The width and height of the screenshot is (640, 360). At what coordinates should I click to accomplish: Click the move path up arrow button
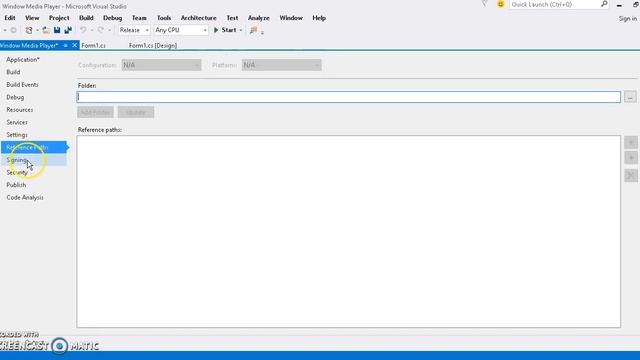[x=631, y=142]
